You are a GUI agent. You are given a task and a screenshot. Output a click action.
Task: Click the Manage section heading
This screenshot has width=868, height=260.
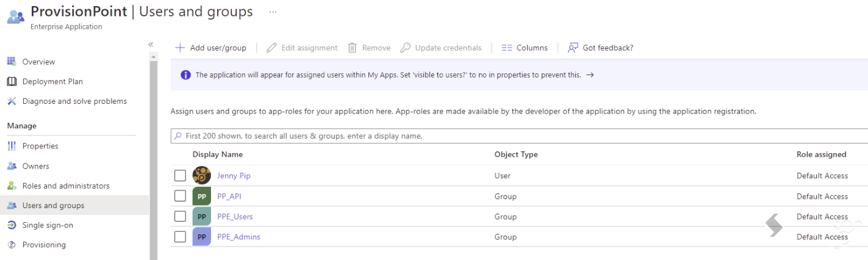22,126
